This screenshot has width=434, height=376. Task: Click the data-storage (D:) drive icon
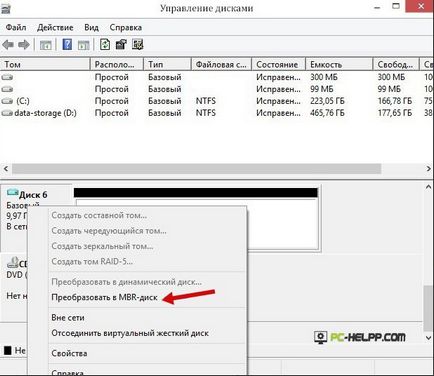click(7, 113)
